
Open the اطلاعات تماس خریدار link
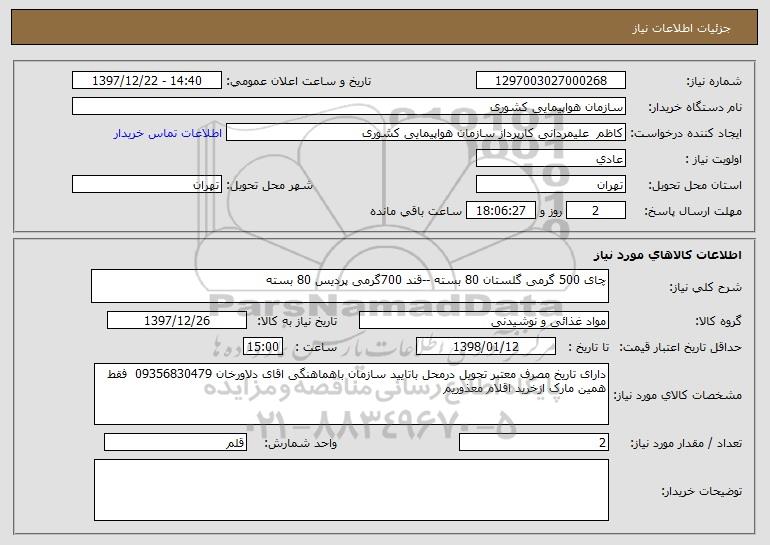[168, 134]
